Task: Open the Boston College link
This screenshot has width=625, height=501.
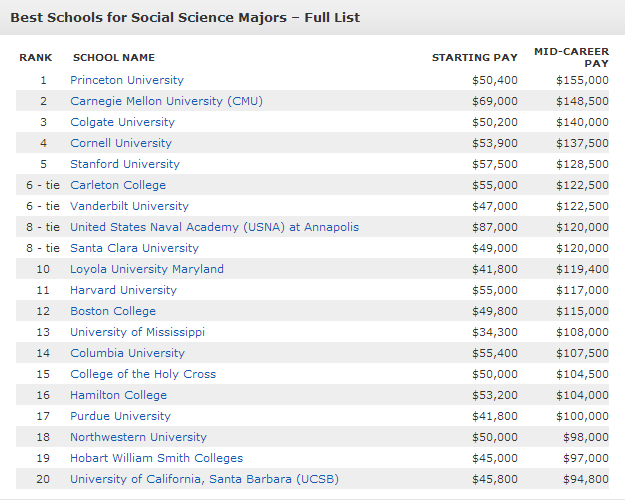Action: pos(113,311)
